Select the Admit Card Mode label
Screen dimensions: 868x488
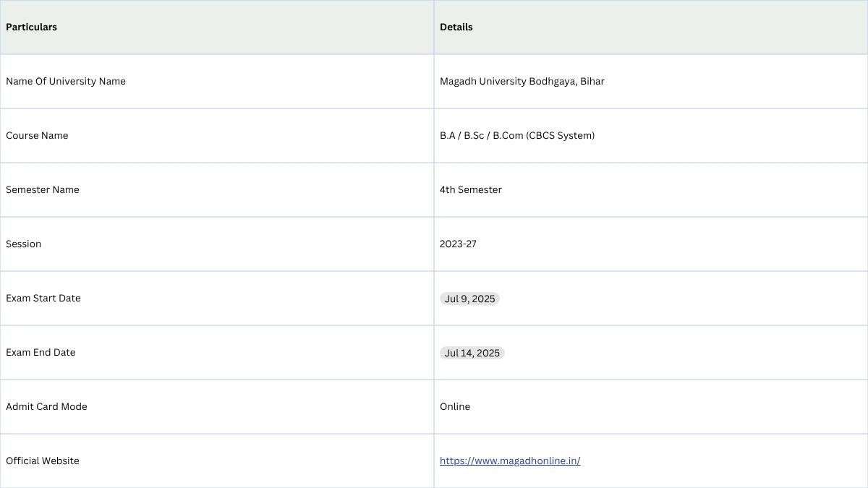coord(46,406)
